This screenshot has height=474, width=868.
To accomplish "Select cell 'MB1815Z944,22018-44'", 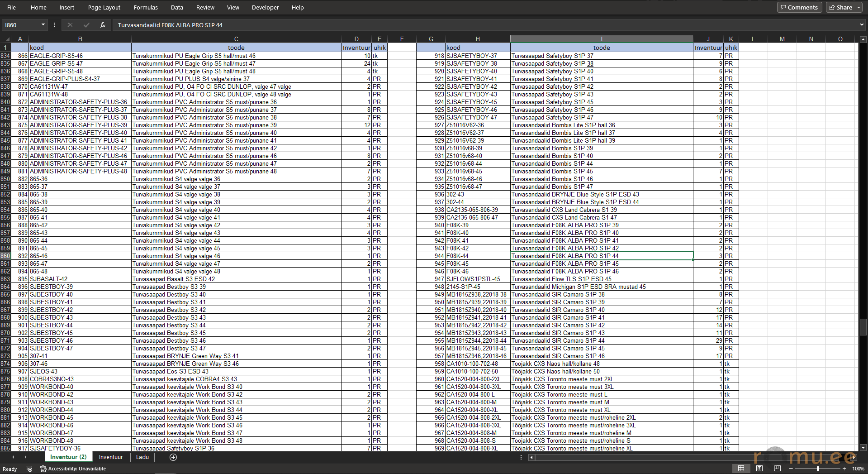I will [x=478, y=340].
